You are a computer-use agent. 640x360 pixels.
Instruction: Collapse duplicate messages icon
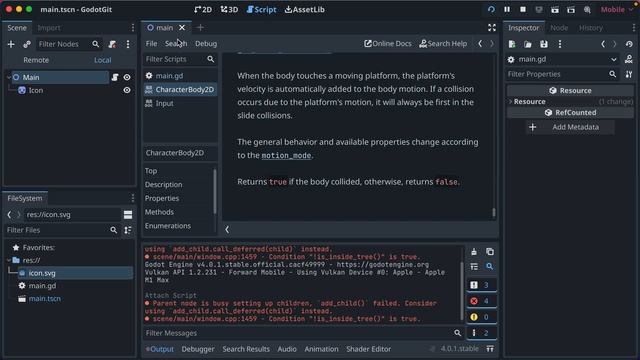(473, 267)
